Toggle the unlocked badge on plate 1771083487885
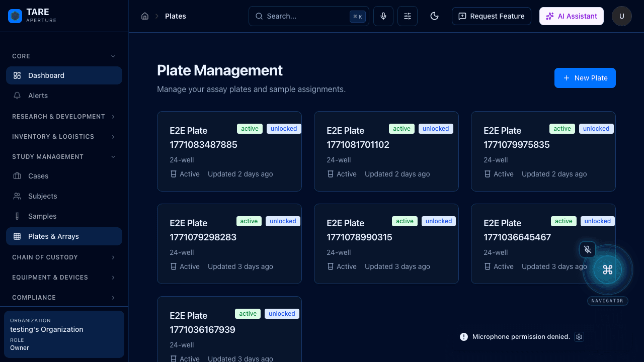 point(284,128)
